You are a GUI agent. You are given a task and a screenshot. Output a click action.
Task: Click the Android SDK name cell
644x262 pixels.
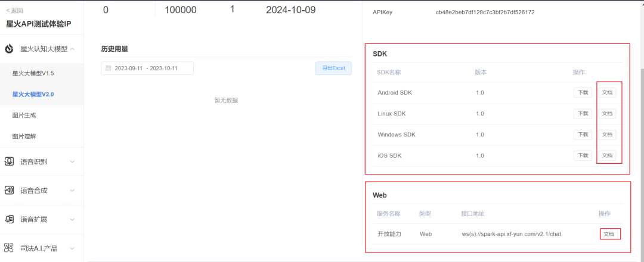(395, 93)
